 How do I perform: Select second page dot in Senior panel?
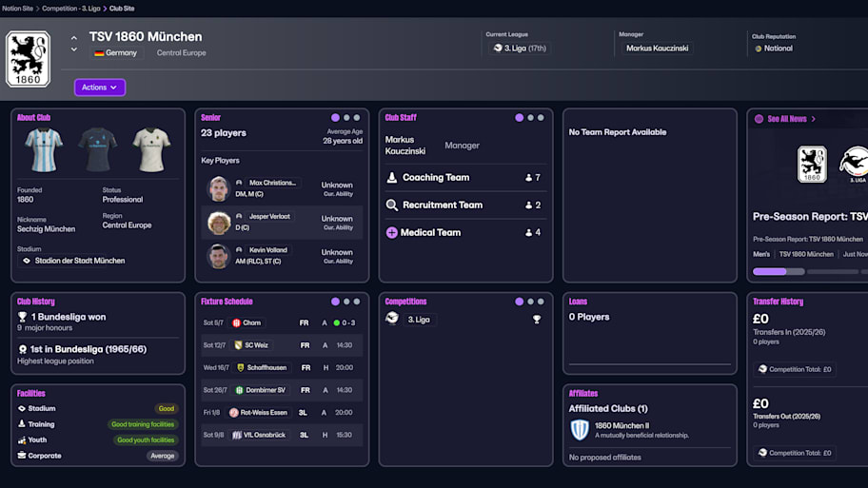[346, 118]
